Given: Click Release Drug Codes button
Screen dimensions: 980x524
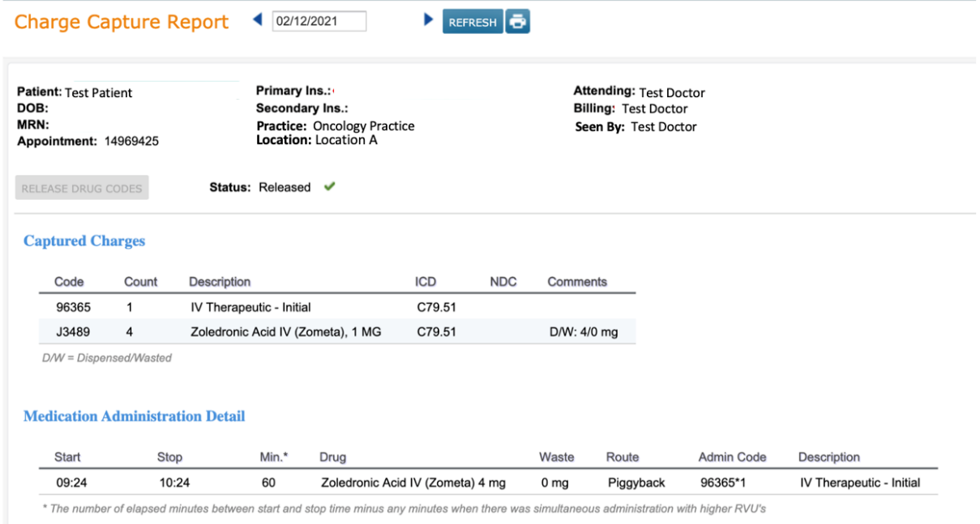Looking at the screenshot, I should click(x=82, y=189).
